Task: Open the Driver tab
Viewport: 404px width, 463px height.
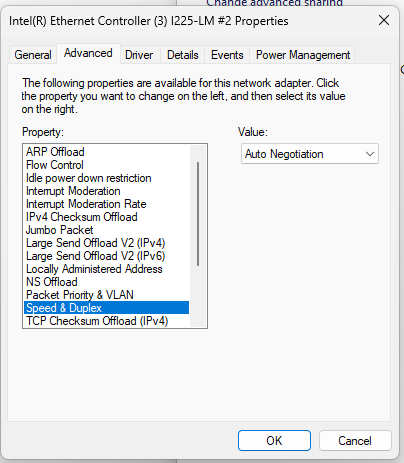Action: point(139,55)
